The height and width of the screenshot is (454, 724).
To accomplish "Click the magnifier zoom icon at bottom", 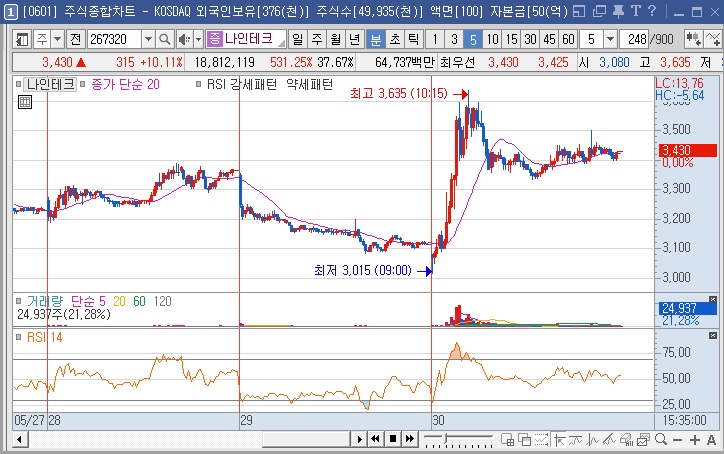I will [661, 439].
